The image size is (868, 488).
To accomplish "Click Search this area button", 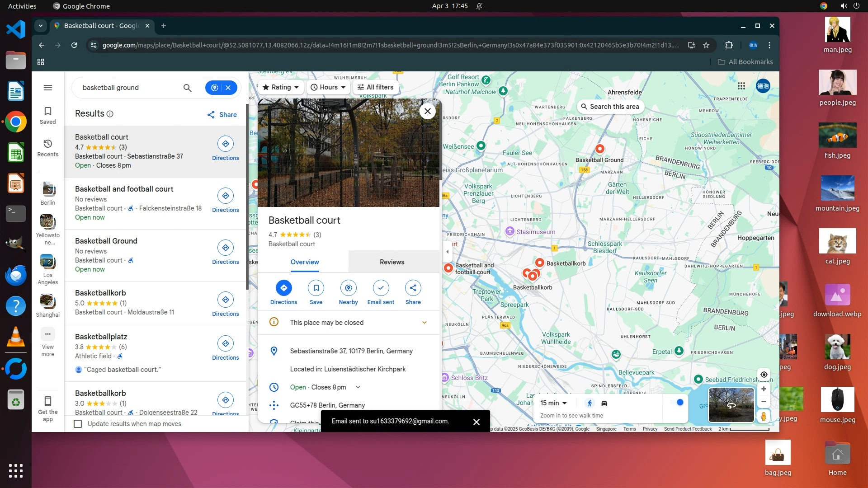I will 610,107.
